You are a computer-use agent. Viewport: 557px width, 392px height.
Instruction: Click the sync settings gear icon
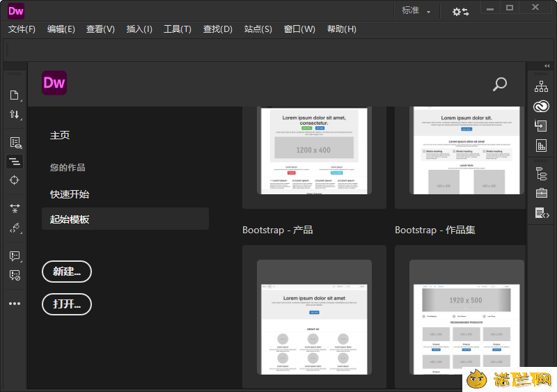pyautogui.click(x=460, y=12)
